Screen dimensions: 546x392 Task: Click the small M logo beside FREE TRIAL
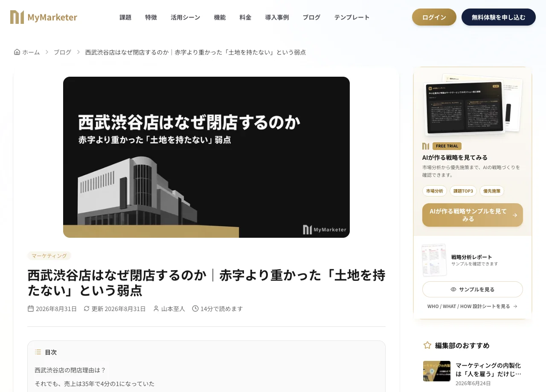click(x=426, y=146)
